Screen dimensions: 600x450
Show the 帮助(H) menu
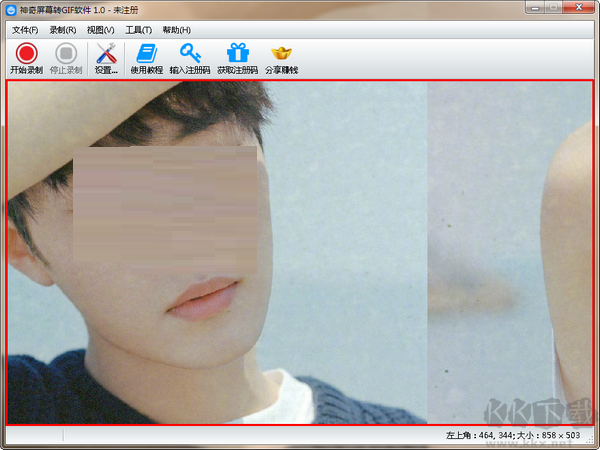coord(176,30)
